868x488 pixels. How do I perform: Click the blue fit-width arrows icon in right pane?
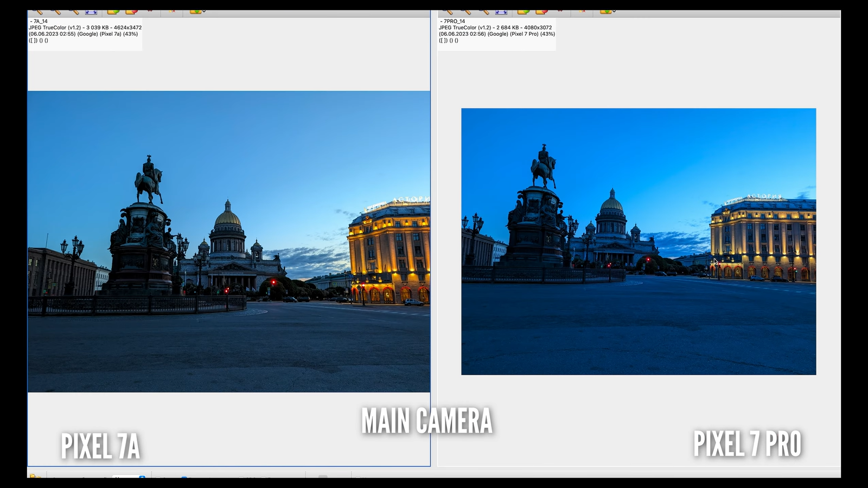(501, 11)
